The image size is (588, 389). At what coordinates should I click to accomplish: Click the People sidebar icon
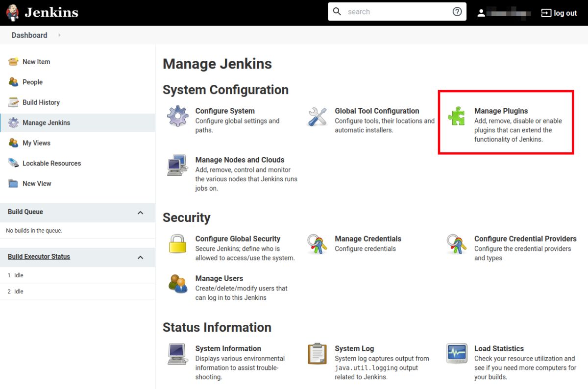tap(14, 82)
